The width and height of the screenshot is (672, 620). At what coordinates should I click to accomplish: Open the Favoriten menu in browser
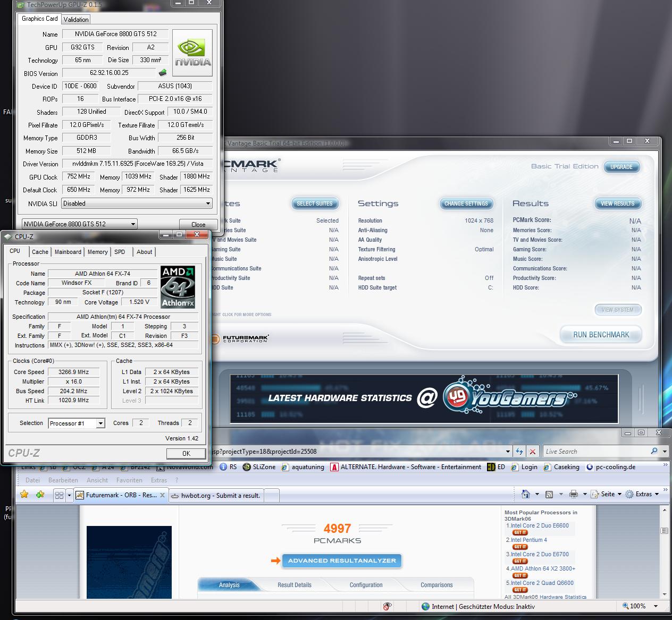pos(129,480)
